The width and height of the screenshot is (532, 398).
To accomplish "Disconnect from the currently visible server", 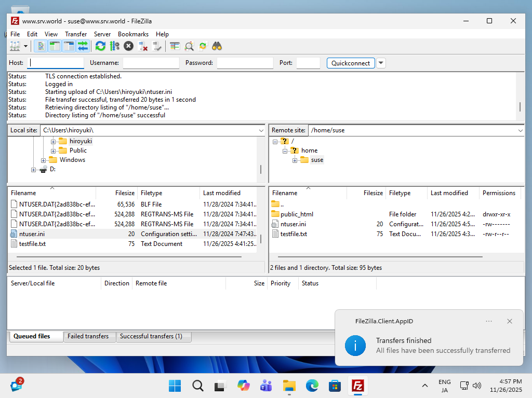I will [143, 46].
